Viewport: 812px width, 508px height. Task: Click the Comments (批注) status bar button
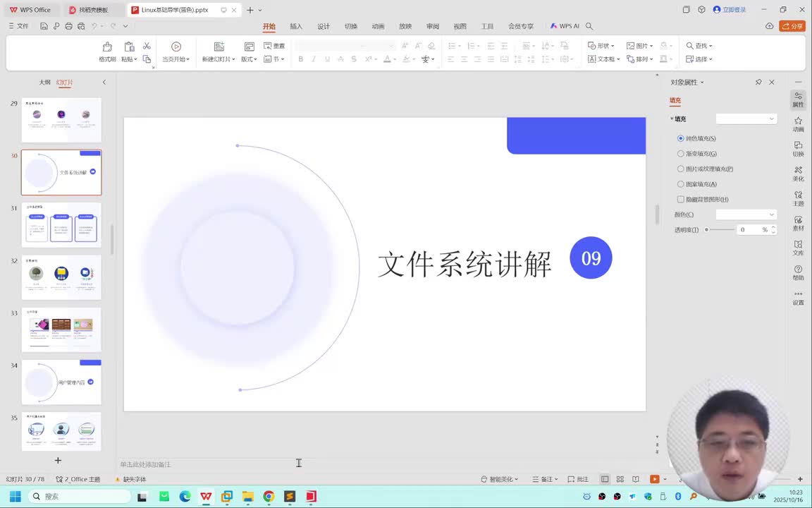(578, 479)
